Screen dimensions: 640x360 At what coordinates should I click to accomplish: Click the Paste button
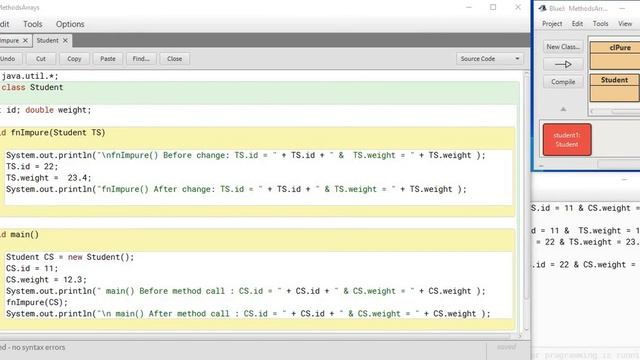coord(108,59)
